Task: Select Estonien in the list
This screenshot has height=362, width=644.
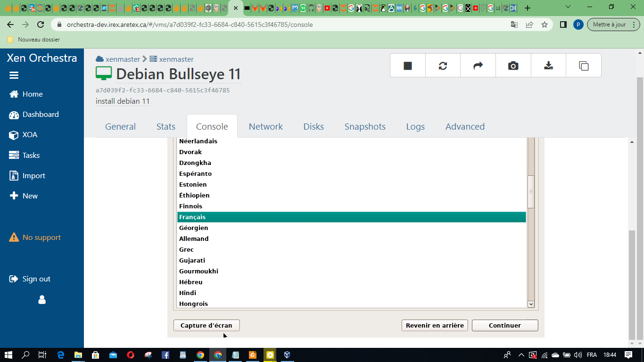Action: point(352,184)
